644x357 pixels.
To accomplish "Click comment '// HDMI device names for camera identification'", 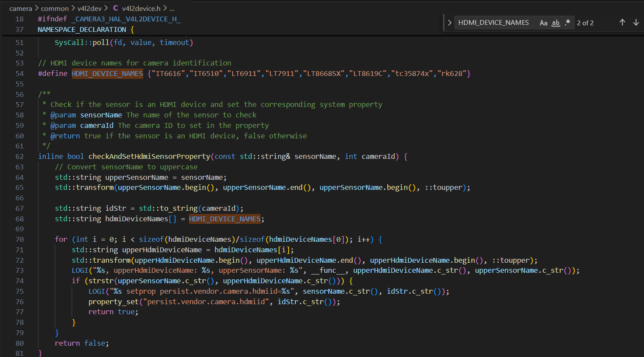I will [134, 63].
